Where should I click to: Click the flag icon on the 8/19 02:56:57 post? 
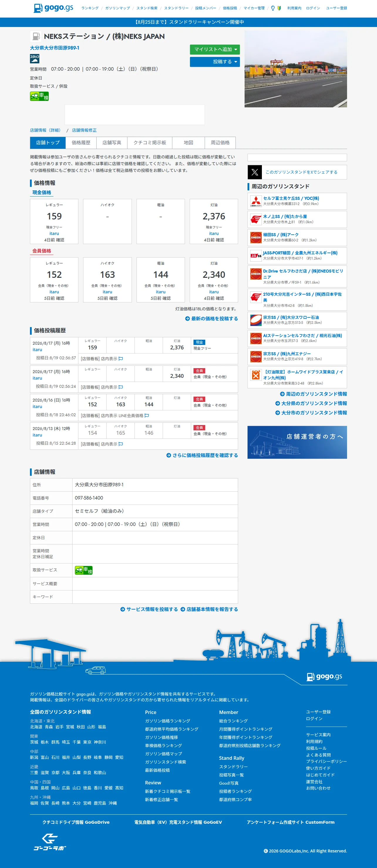point(121,359)
